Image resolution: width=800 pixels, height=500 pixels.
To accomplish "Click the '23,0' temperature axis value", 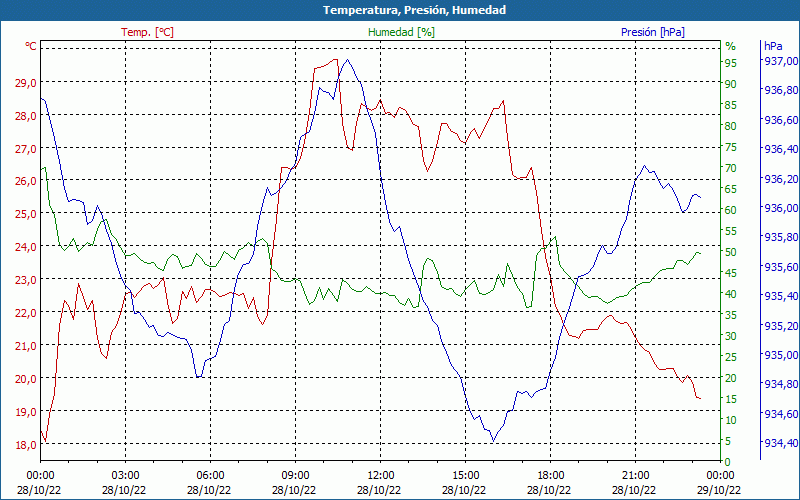I will tap(26, 280).
